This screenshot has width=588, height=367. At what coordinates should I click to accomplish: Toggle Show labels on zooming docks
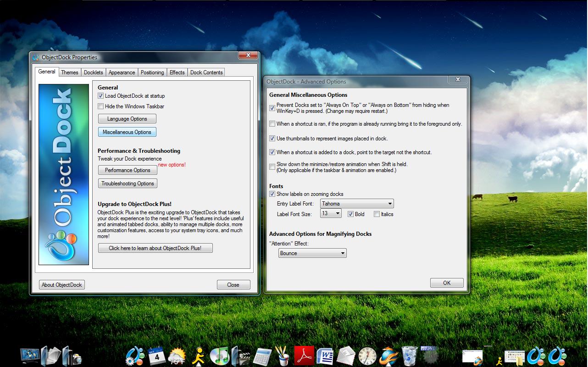pos(272,194)
